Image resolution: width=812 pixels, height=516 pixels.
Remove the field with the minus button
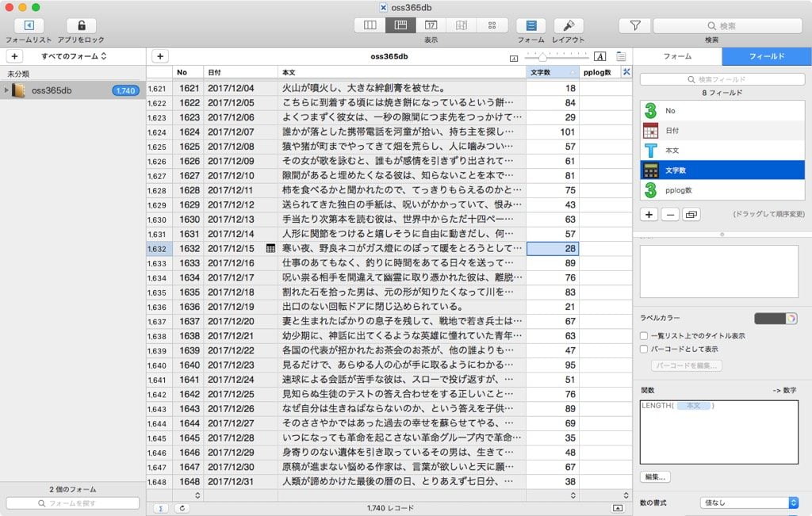click(x=670, y=214)
